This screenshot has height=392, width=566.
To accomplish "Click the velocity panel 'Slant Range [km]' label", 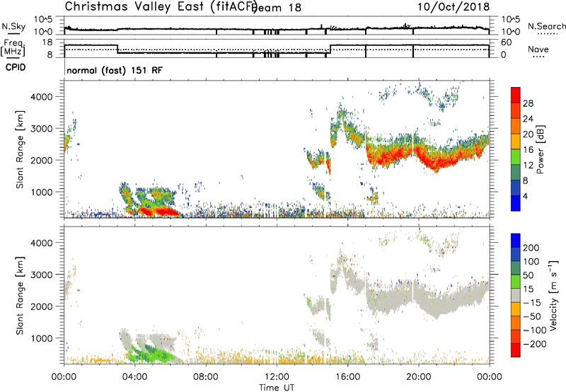I will tap(20, 296).
